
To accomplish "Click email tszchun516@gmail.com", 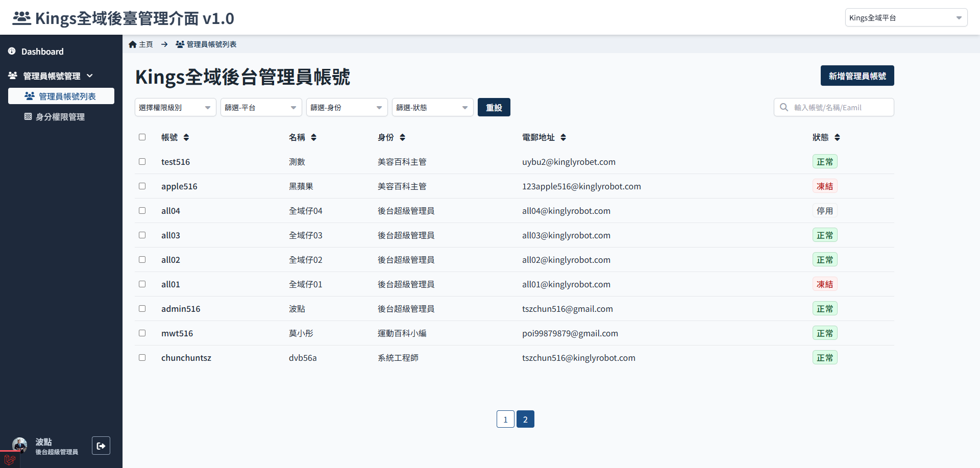I will 568,309.
